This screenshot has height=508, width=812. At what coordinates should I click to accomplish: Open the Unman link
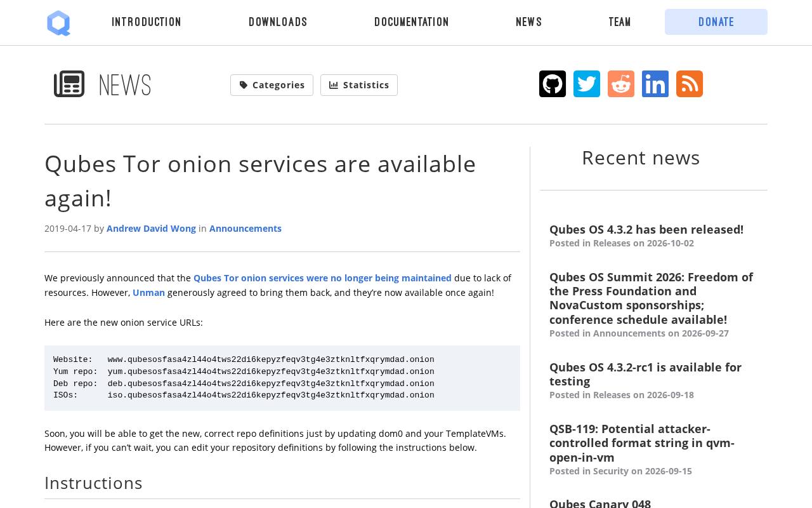(148, 293)
